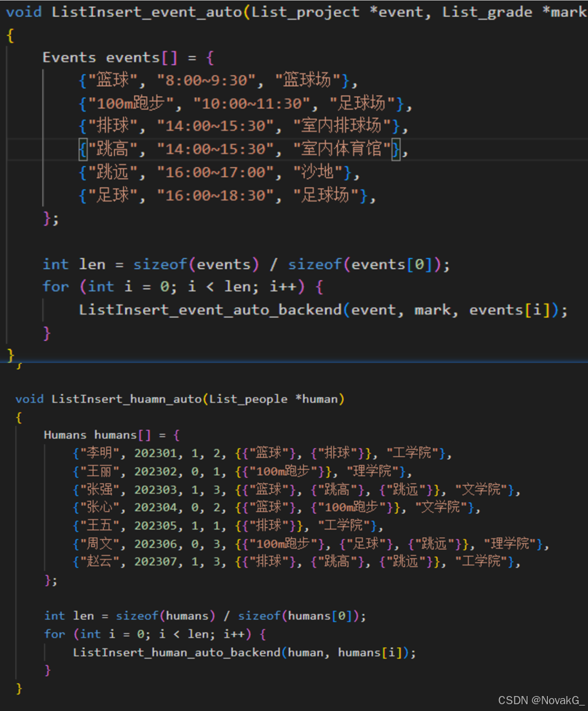Click the "赵云" name string
This screenshot has width=588, height=711.
point(100,562)
